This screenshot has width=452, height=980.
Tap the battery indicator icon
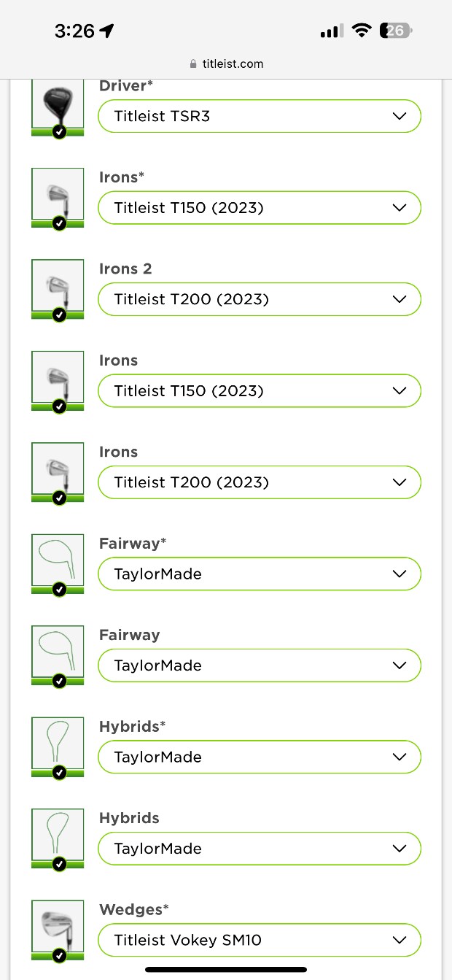click(x=396, y=31)
